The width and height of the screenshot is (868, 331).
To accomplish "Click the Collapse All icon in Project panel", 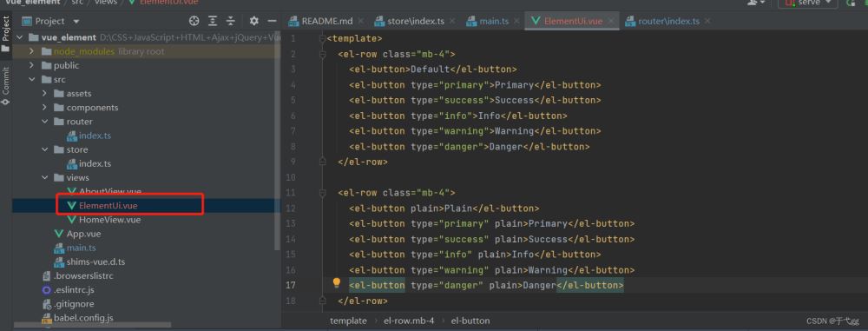I will (231, 21).
